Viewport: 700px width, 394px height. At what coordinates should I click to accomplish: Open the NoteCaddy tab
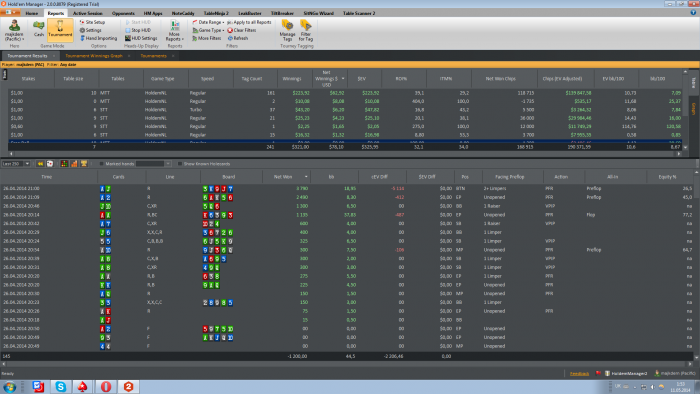tap(183, 13)
